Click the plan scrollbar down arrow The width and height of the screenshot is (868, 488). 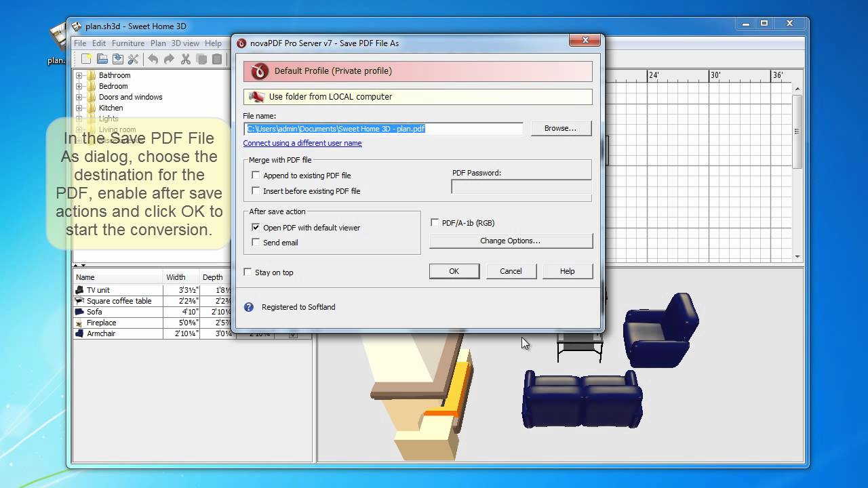(x=797, y=257)
